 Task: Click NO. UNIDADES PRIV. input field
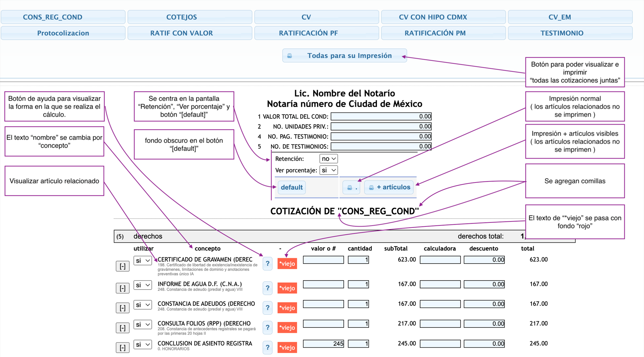pos(381,127)
